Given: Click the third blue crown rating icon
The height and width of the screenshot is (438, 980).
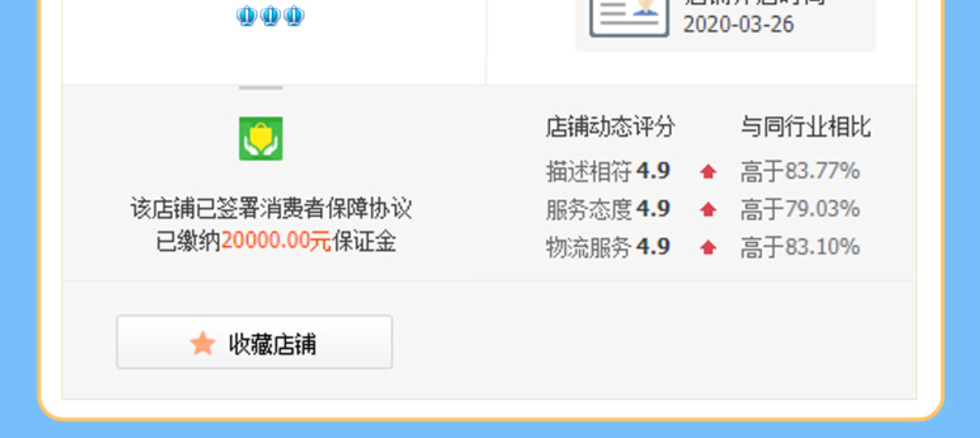Looking at the screenshot, I should point(294,16).
